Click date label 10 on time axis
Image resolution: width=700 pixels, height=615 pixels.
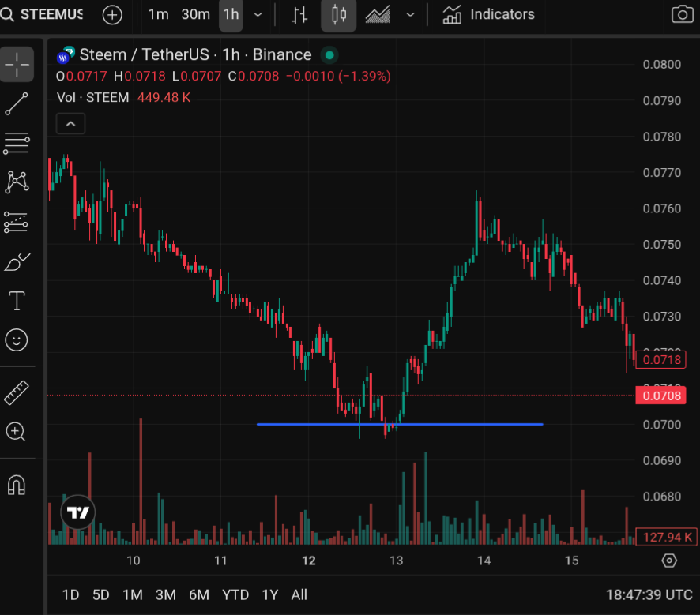tap(133, 561)
